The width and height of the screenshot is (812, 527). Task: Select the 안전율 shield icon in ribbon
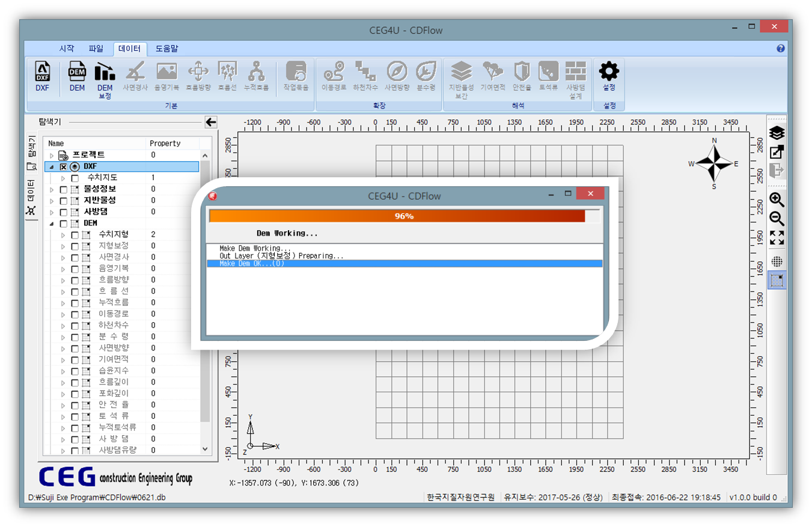coord(522,76)
